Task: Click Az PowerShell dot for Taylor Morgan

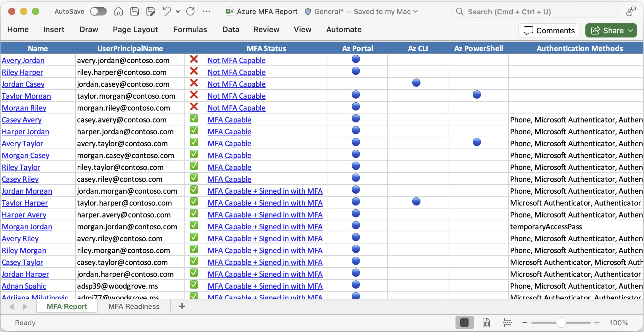Action: pyautogui.click(x=477, y=95)
